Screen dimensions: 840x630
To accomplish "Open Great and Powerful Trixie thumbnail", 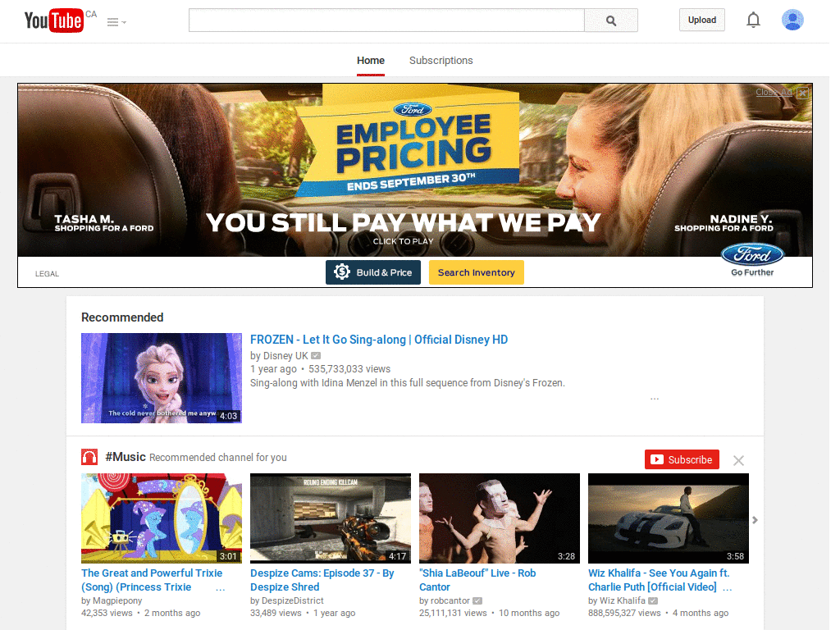I will coord(162,518).
